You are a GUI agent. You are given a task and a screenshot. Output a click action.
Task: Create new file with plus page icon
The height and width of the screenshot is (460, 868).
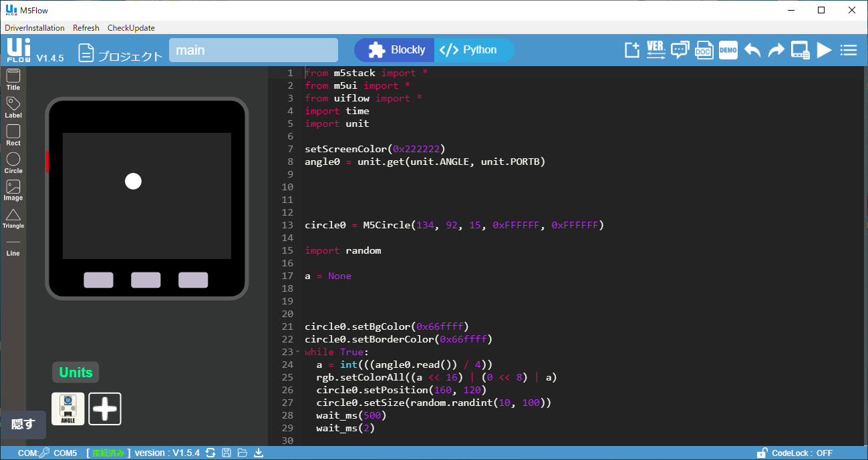click(x=631, y=50)
